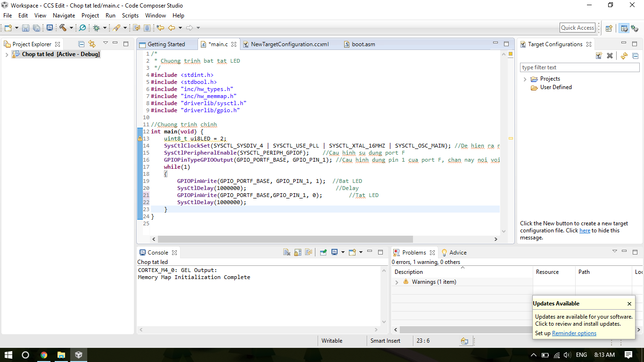The image size is (644, 362).
Task: Switch to the boot.asm editor tab
Action: coord(363,44)
